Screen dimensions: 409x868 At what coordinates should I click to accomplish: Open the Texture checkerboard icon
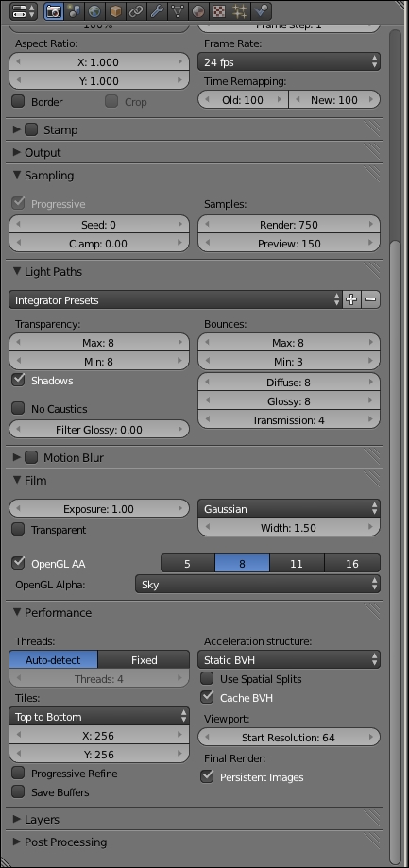(x=220, y=10)
